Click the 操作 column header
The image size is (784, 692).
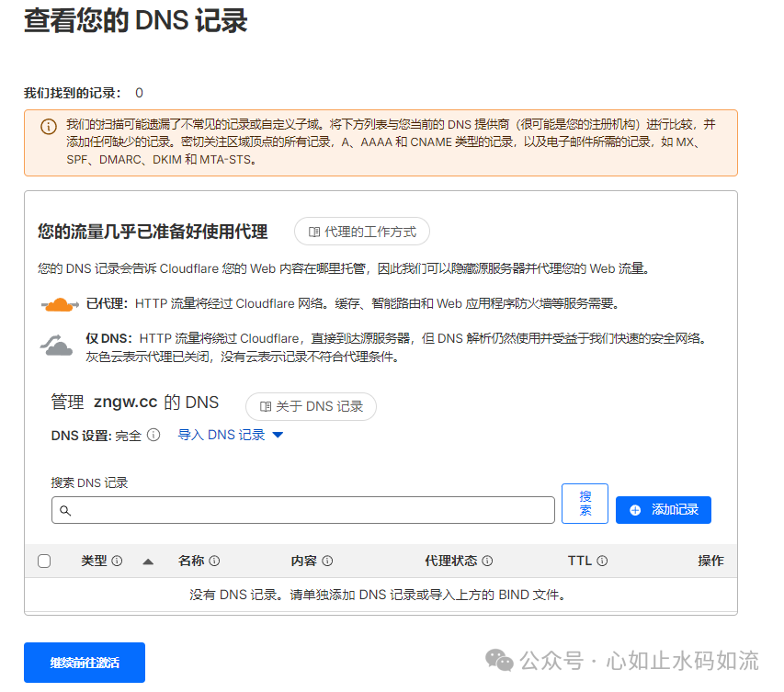711,561
